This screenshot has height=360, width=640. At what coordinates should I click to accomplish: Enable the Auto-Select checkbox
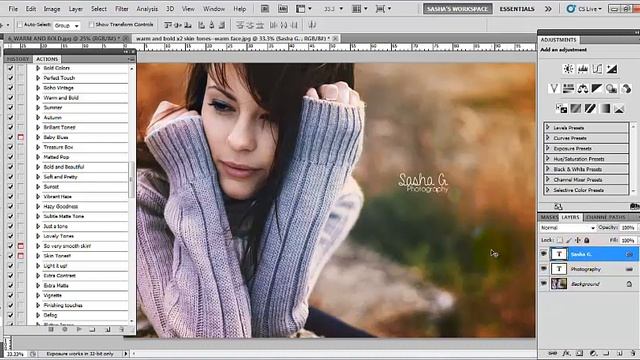pos(20,25)
